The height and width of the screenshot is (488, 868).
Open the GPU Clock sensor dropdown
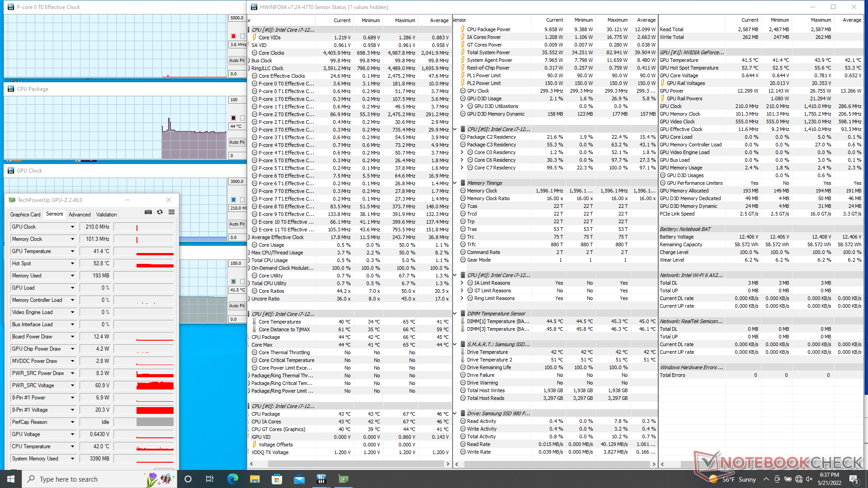tap(72, 227)
